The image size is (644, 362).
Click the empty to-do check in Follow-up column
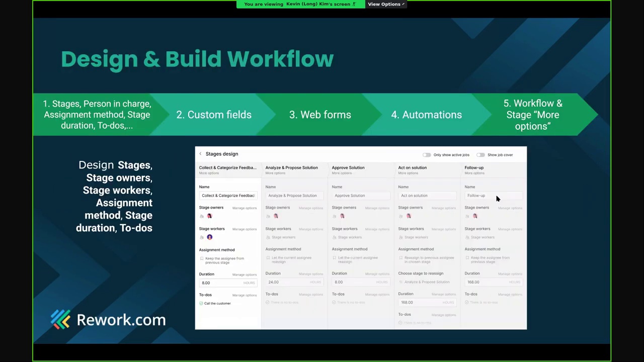[467, 302]
